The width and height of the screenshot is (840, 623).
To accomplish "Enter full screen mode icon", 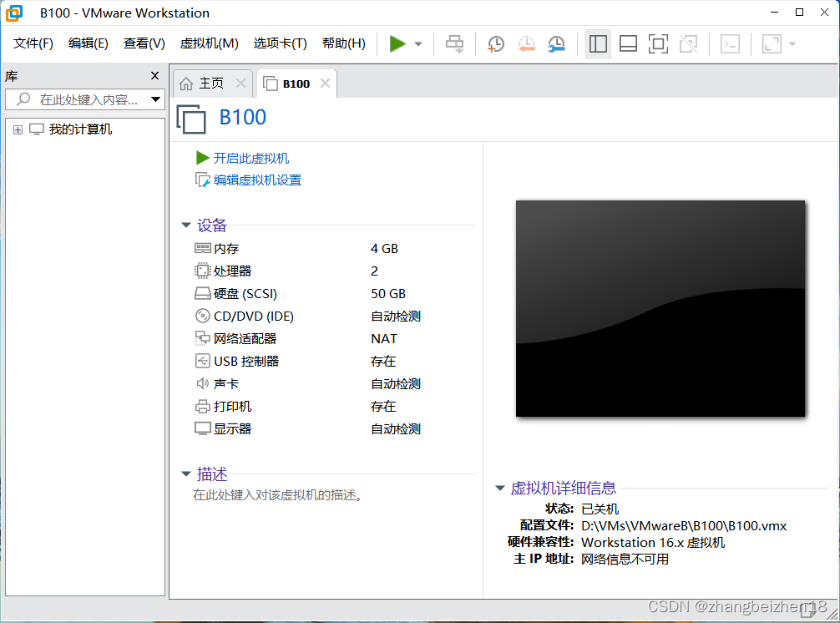I will point(658,44).
